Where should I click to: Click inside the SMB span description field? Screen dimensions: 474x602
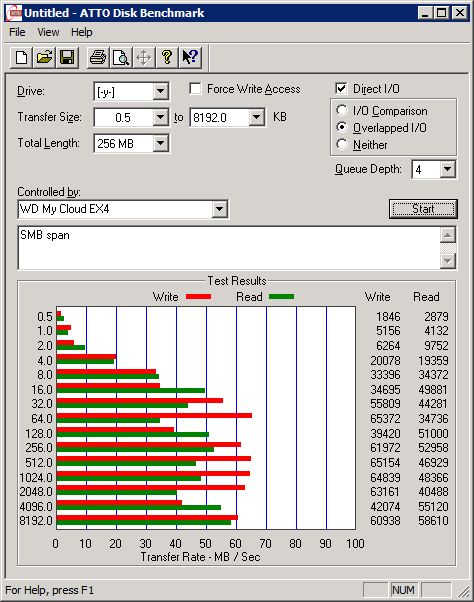(x=229, y=248)
